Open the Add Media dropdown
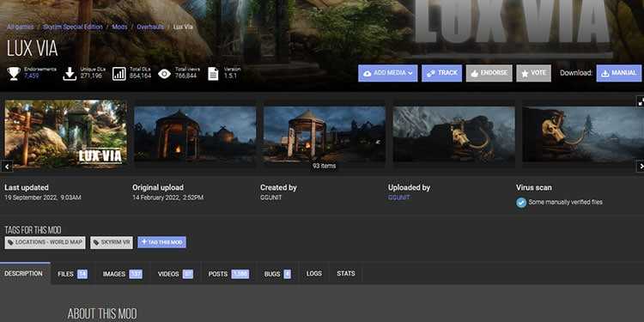 388,73
